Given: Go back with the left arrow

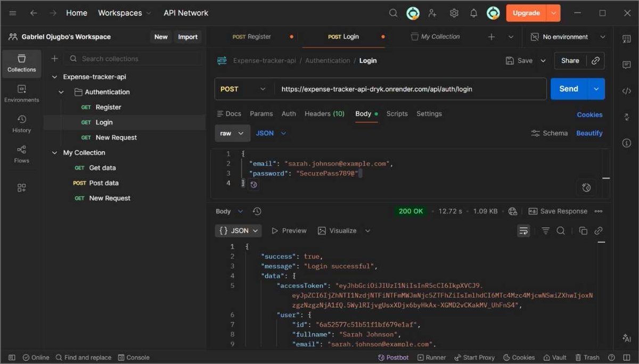Looking at the screenshot, I should (34, 13).
